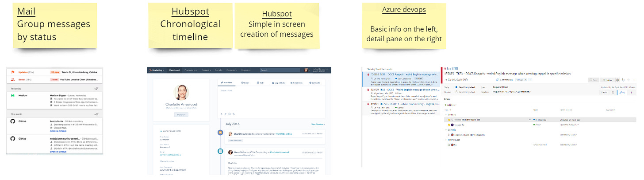Select the Schedule tab
Image resolution: width=644 pixels, height=180 pixels.
click(x=314, y=82)
